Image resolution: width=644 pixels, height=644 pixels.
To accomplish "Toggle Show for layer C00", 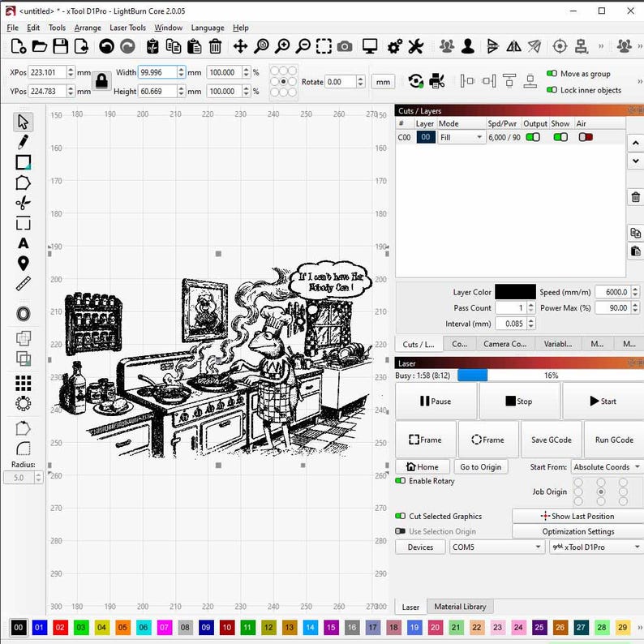I will [x=560, y=137].
